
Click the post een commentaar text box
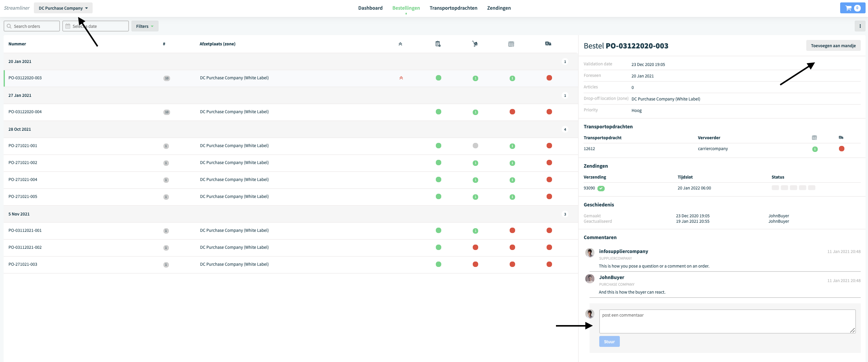coord(727,321)
